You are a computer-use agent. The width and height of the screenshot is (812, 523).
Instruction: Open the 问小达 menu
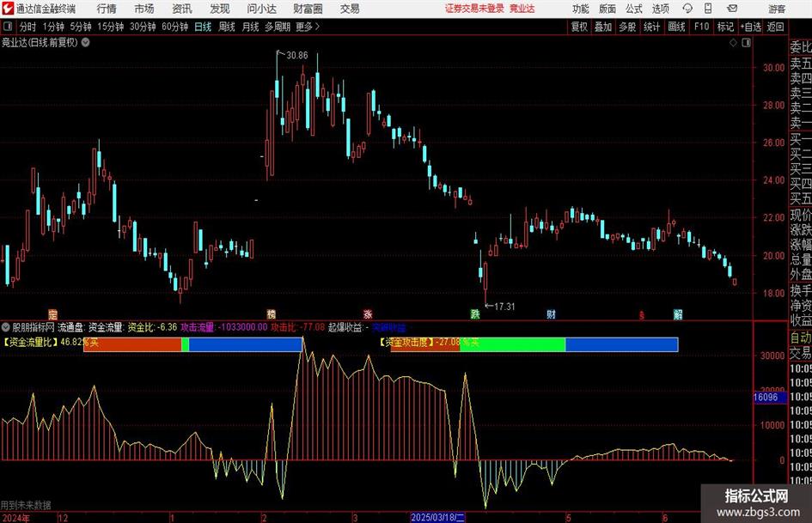pyautogui.click(x=261, y=9)
